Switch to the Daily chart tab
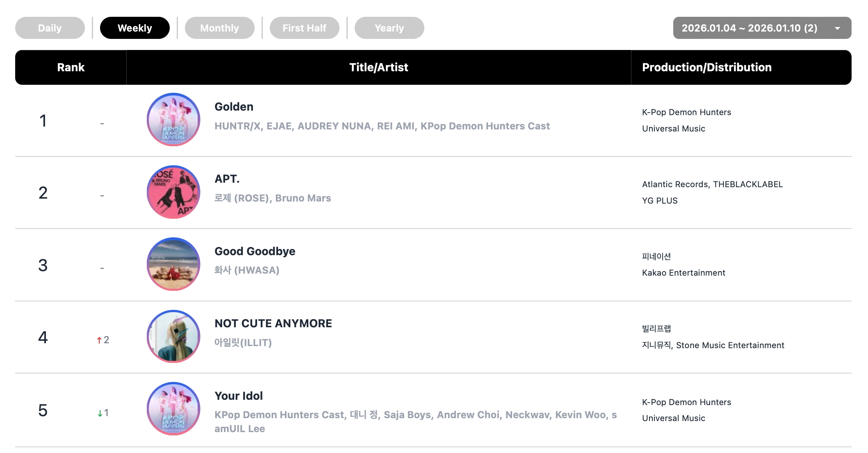The width and height of the screenshot is (868, 453). tap(50, 28)
